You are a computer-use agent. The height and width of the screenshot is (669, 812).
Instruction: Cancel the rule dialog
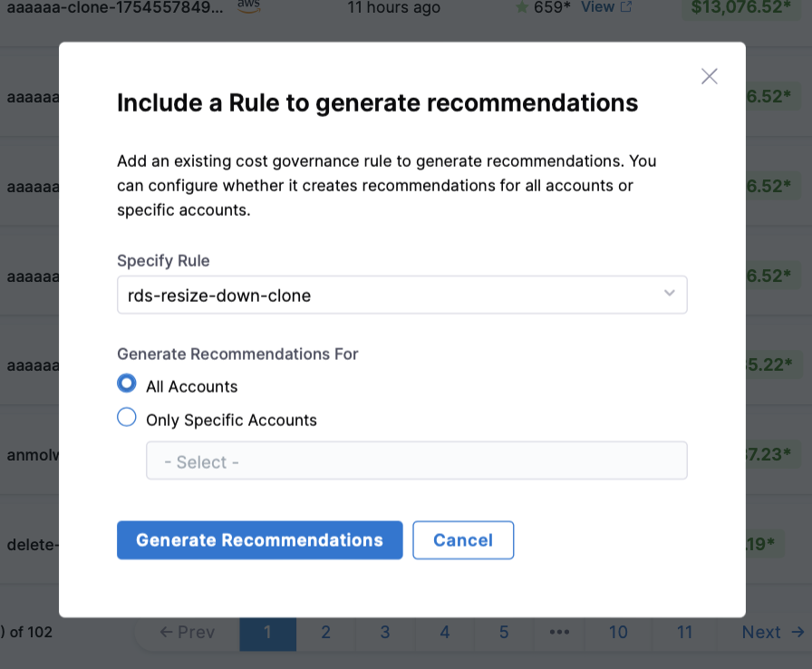(463, 540)
